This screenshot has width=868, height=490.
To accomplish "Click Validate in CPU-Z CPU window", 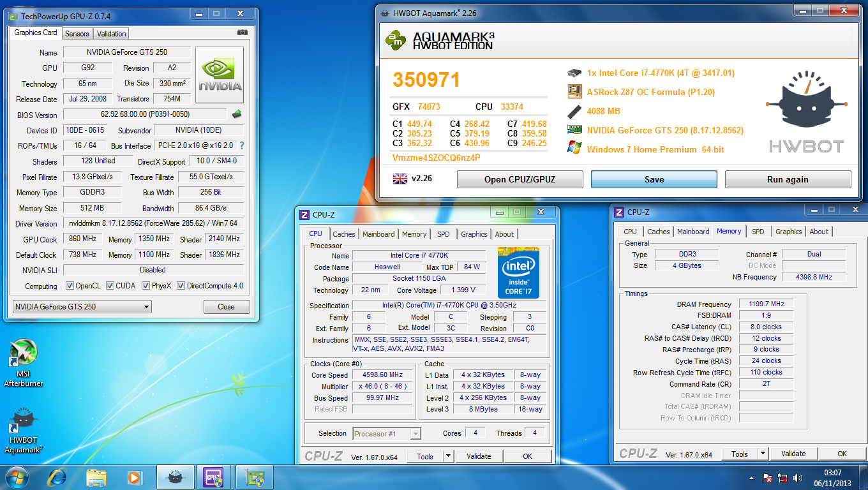I will point(479,456).
